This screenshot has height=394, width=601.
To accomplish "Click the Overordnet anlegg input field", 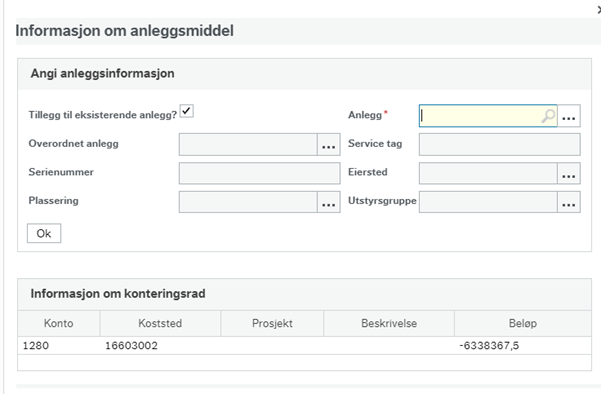I will pos(248,144).
